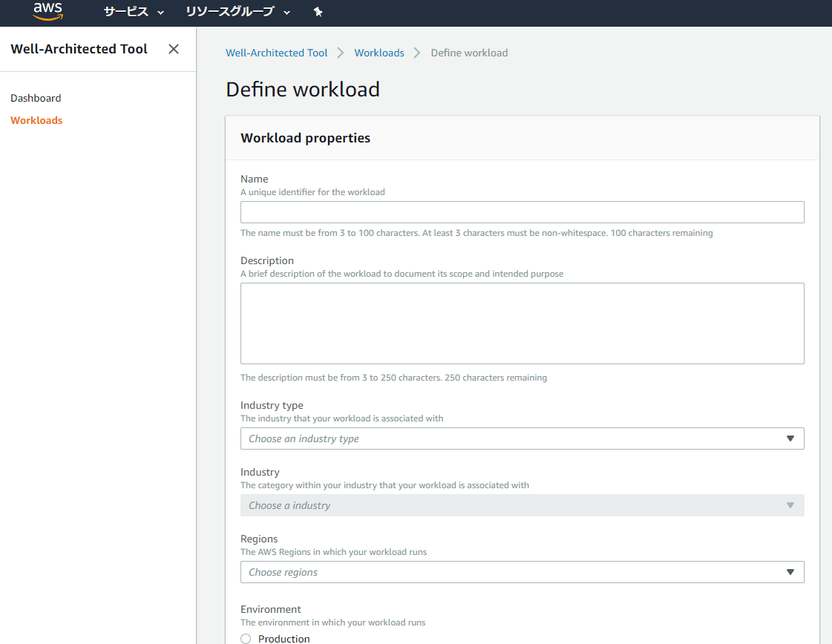Open Dashboard from the sidebar

(36, 97)
